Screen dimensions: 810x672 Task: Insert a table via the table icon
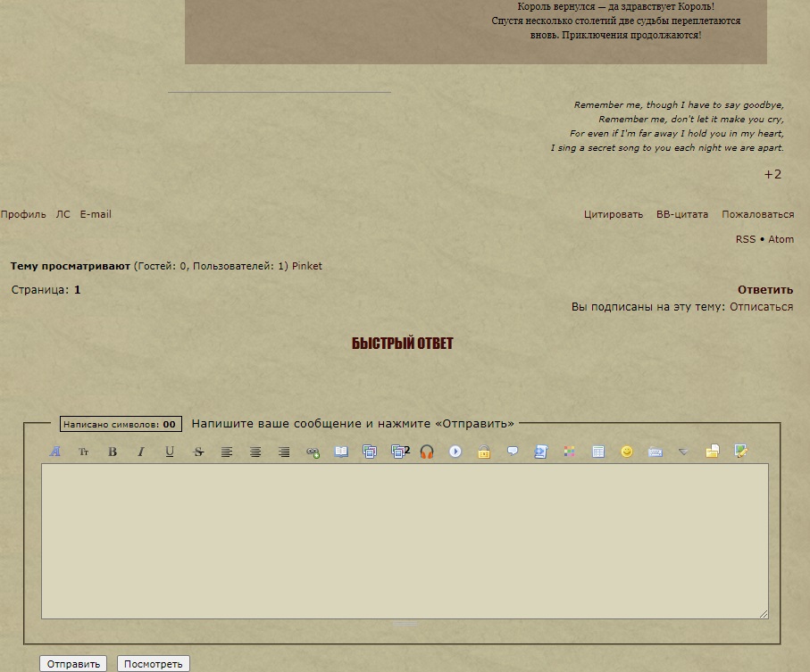point(598,452)
